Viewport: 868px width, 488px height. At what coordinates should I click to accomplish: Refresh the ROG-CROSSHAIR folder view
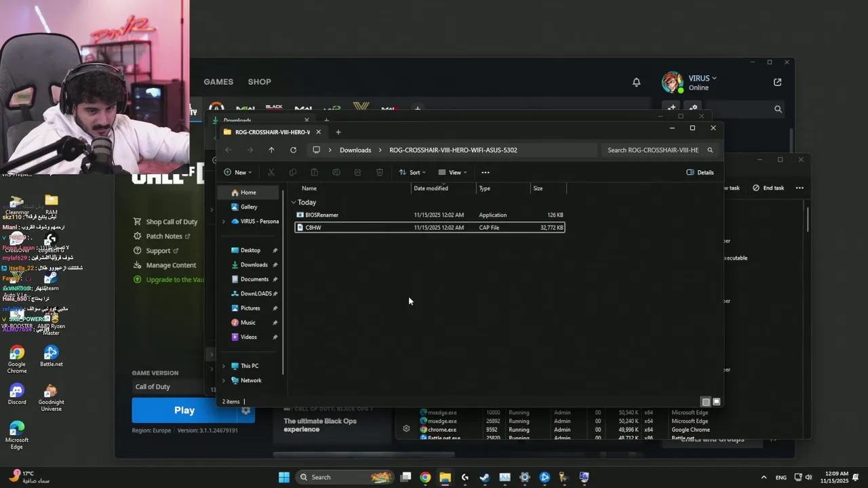point(293,150)
